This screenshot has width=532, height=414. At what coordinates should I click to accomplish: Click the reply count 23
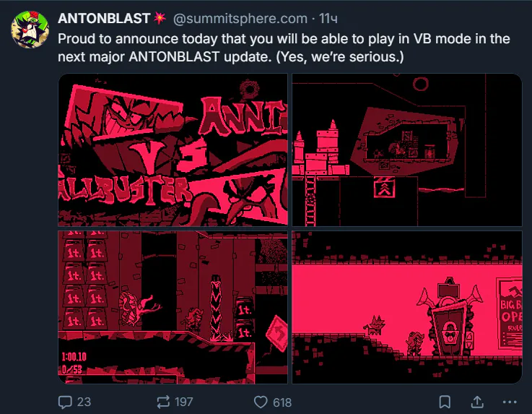84,402
